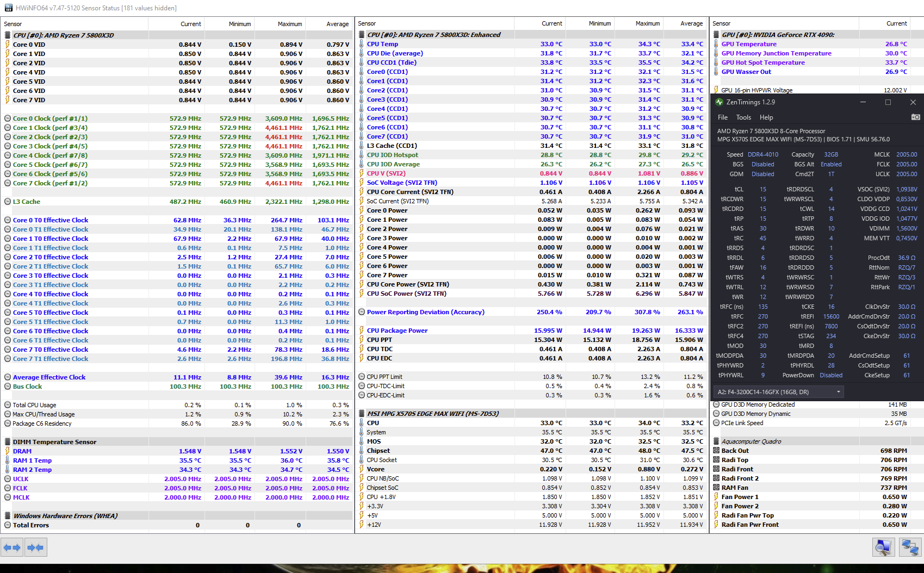The height and width of the screenshot is (573, 924).
Task: Click the lightning icon beside Vcore row
Action: click(362, 469)
